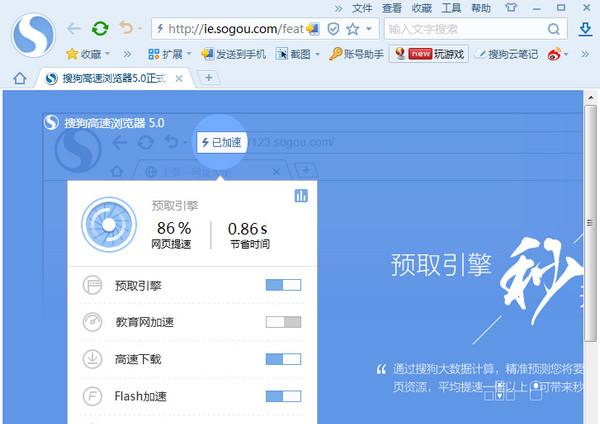Viewport: 600px width, 424px height.
Task: Click the orange undo closed tab icon
Action: coord(126,28)
